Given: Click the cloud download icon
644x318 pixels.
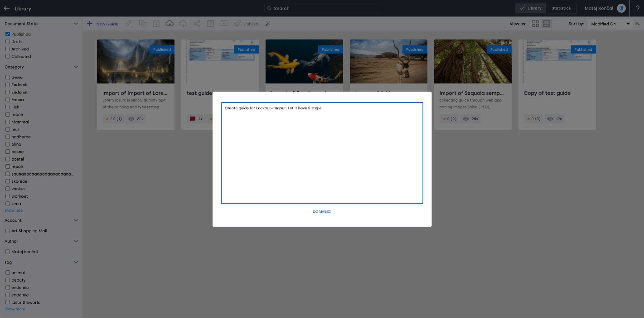Looking at the screenshot, I should (x=183, y=24).
